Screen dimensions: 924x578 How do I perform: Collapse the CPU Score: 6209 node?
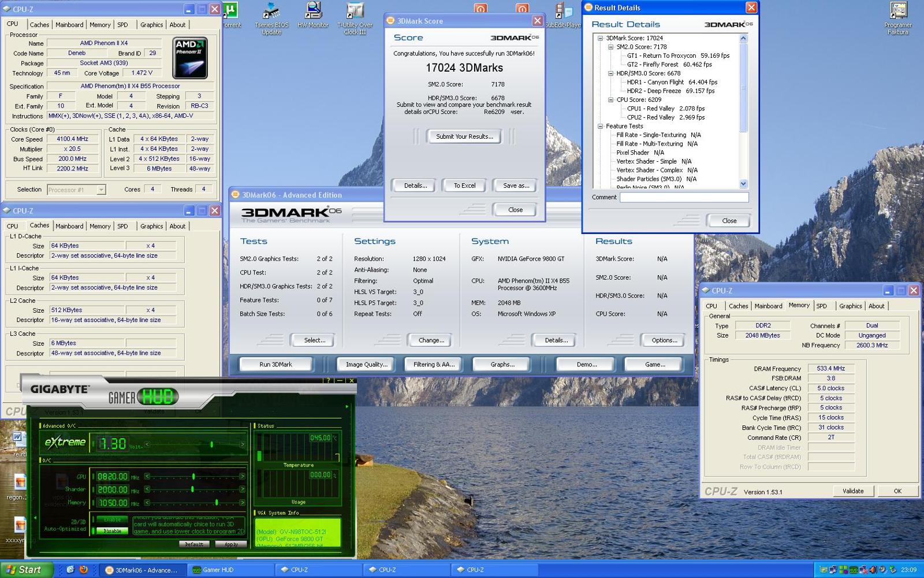click(610, 99)
